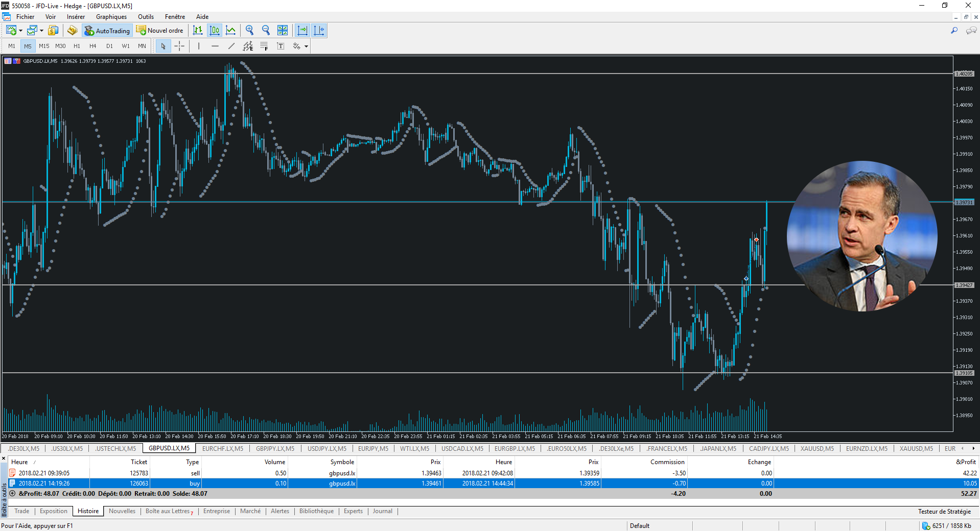This screenshot has width=980, height=531.
Task: Select the text label drawing tool
Action: [x=281, y=46]
